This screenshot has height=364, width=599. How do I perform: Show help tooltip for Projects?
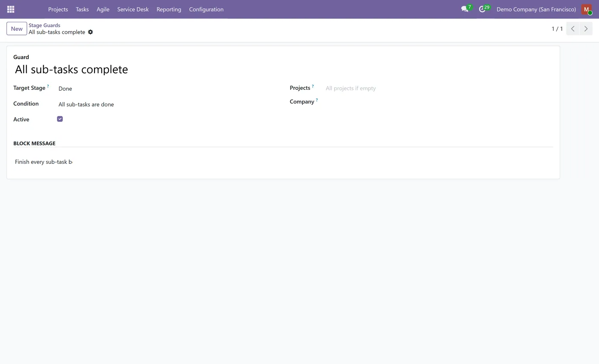click(x=313, y=86)
